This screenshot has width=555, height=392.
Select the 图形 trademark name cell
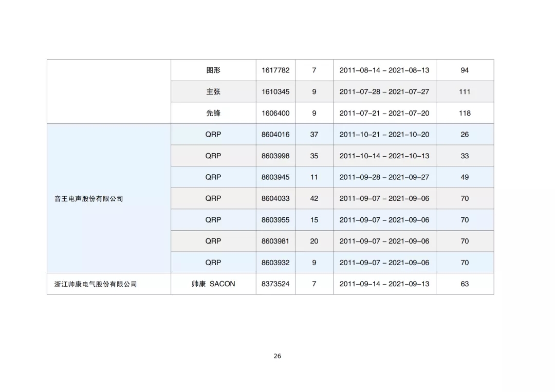(x=213, y=70)
